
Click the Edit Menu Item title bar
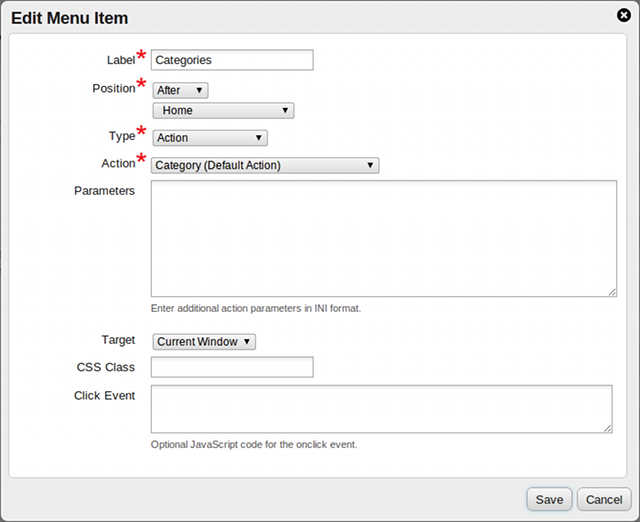coord(300,17)
